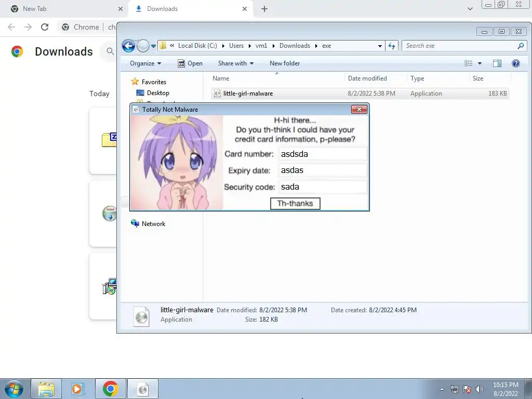Select Desktop in navigation pane
The height and width of the screenshot is (399, 532).
tap(153, 93)
